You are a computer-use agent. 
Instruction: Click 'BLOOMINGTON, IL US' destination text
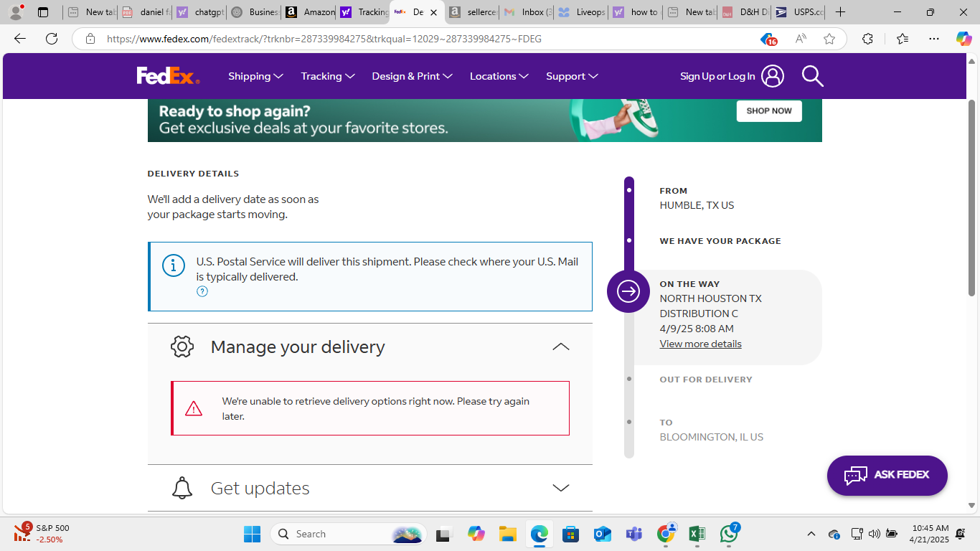[x=712, y=437]
